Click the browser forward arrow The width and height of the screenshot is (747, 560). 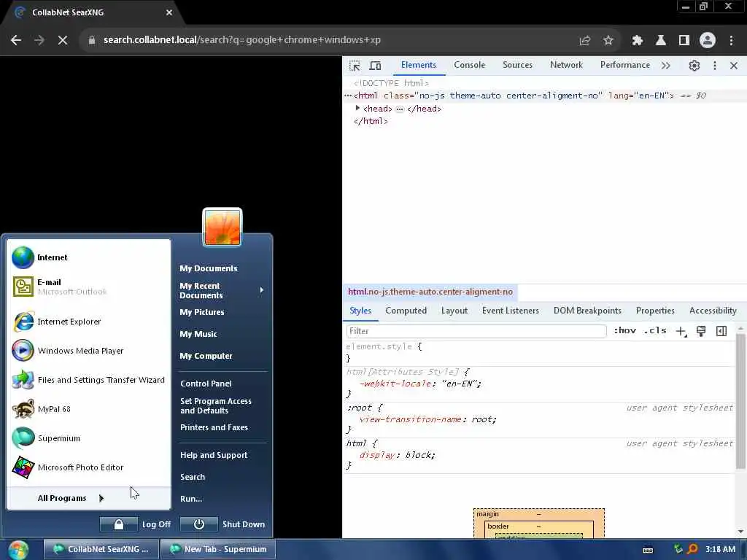click(39, 40)
